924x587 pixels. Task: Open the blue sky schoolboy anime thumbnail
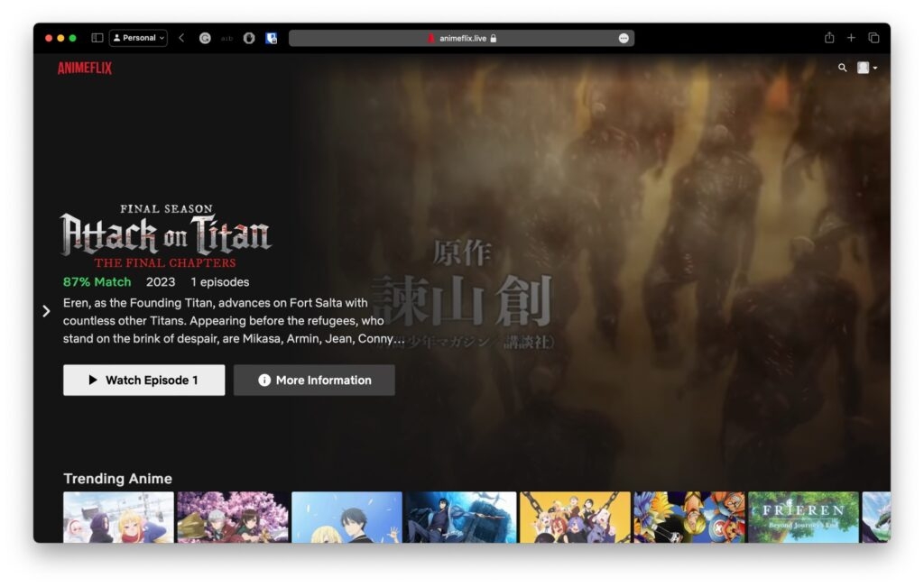346,517
